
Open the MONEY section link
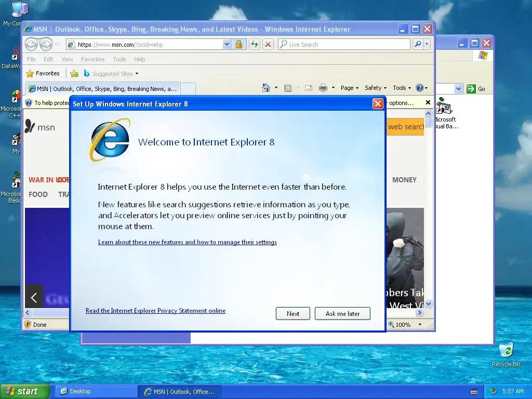coord(404,180)
